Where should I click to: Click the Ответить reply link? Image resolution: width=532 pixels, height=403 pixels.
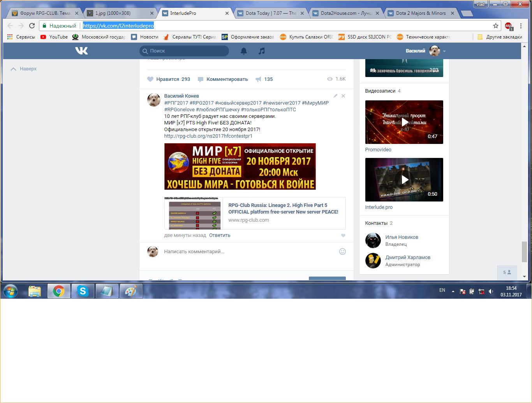coord(220,235)
